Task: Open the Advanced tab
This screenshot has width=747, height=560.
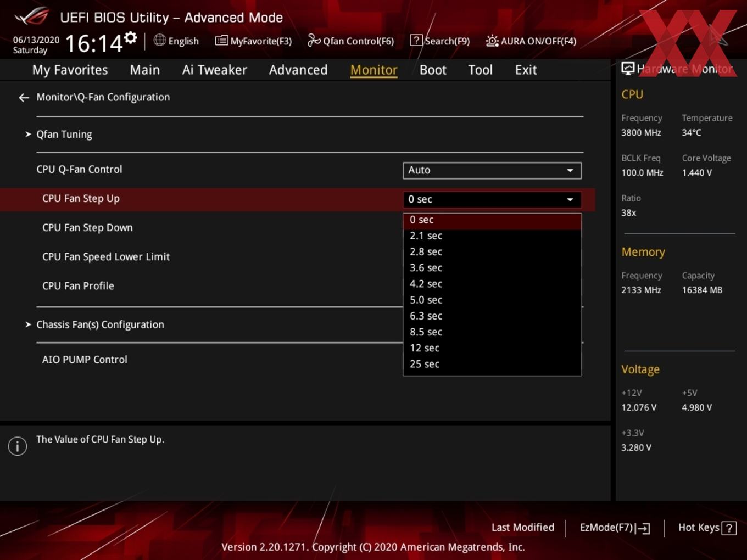Action: 298,70
